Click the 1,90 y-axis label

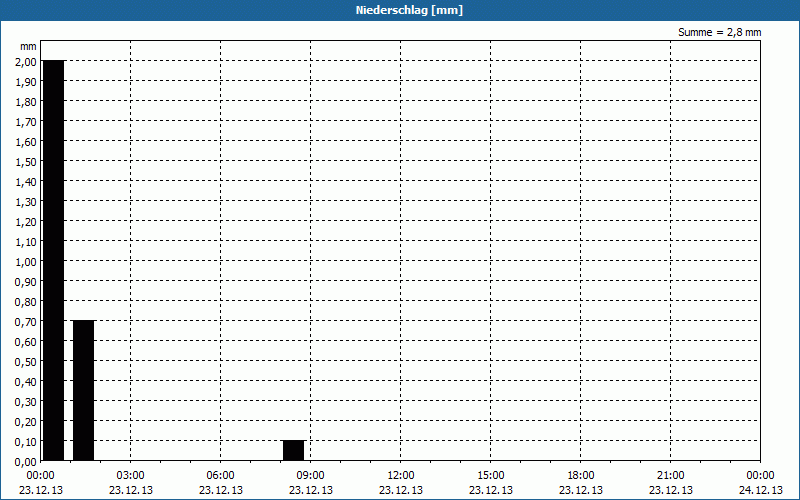click(26, 82)
